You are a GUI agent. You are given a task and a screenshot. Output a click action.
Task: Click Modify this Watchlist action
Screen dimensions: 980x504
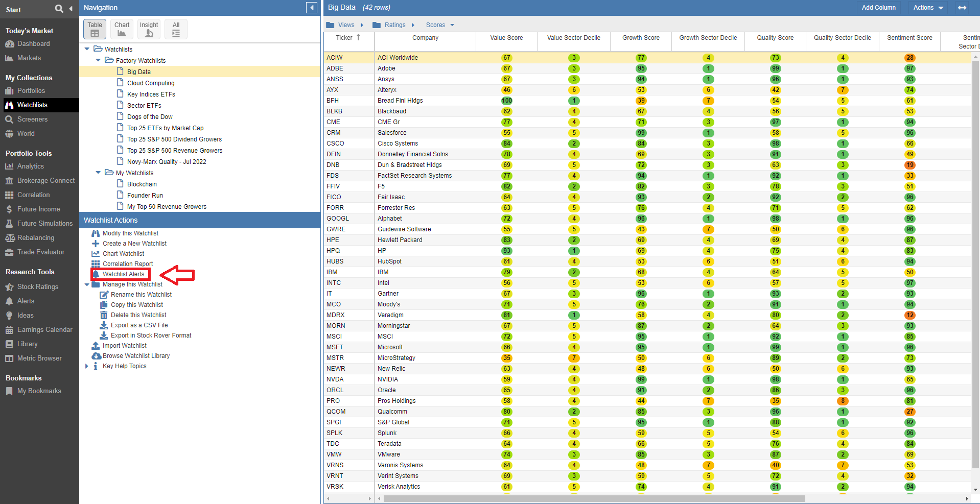pyautogui.click(x=130, y=233)
